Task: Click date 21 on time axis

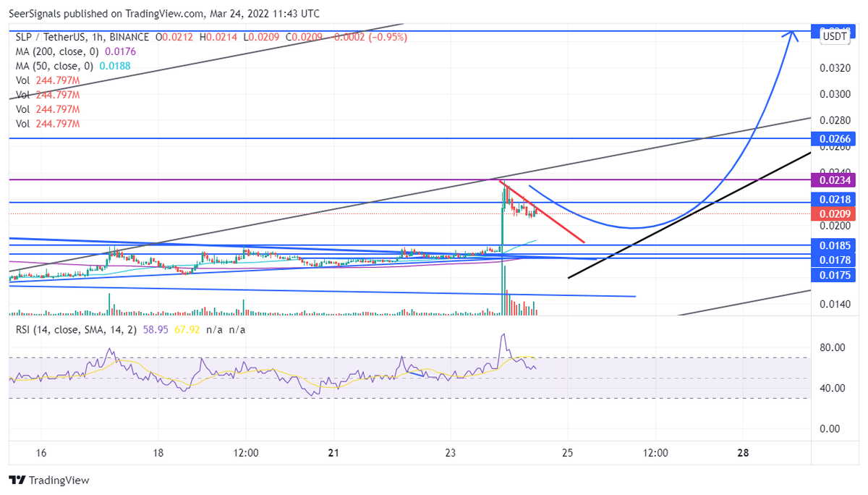Action: click(333, 453)
